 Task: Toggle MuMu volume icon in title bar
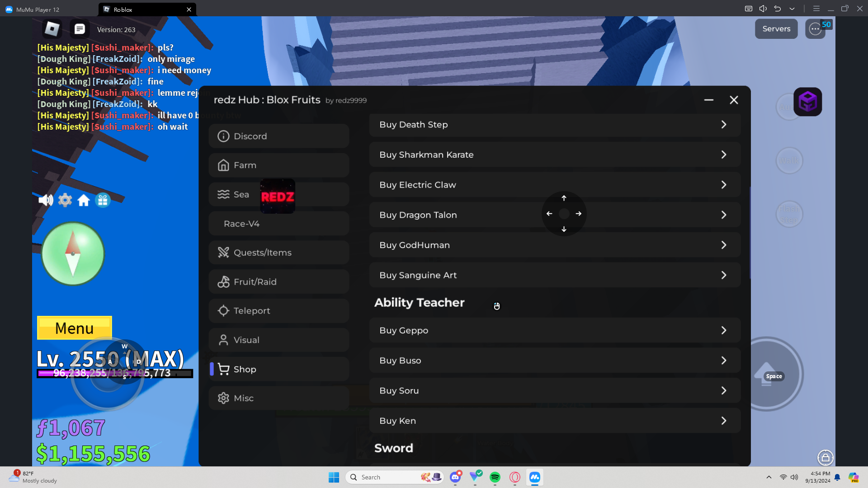763,9
